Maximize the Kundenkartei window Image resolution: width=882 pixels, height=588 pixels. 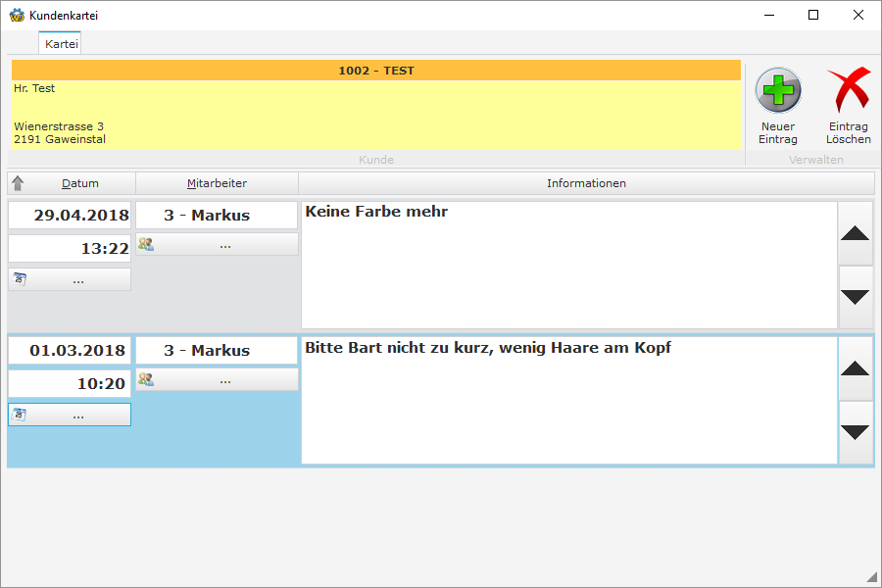coord(813,16)
